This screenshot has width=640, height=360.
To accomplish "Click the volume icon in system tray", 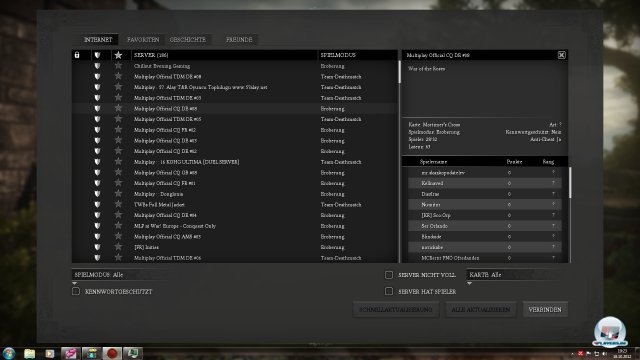I will pos(605,353).
